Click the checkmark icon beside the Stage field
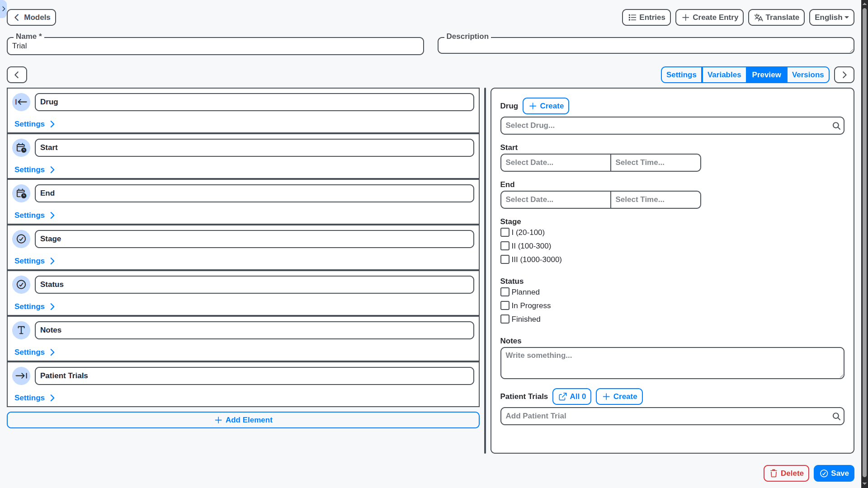This screenshot has height=488, width=868. tap(21, 239)
